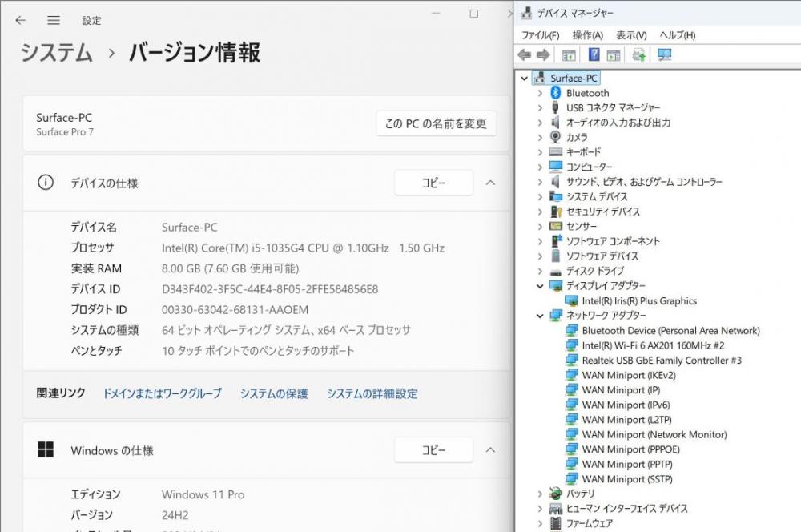The image size is (801, 532).
Task: Open the ファイル(F) menu
Action: (541, 34)
